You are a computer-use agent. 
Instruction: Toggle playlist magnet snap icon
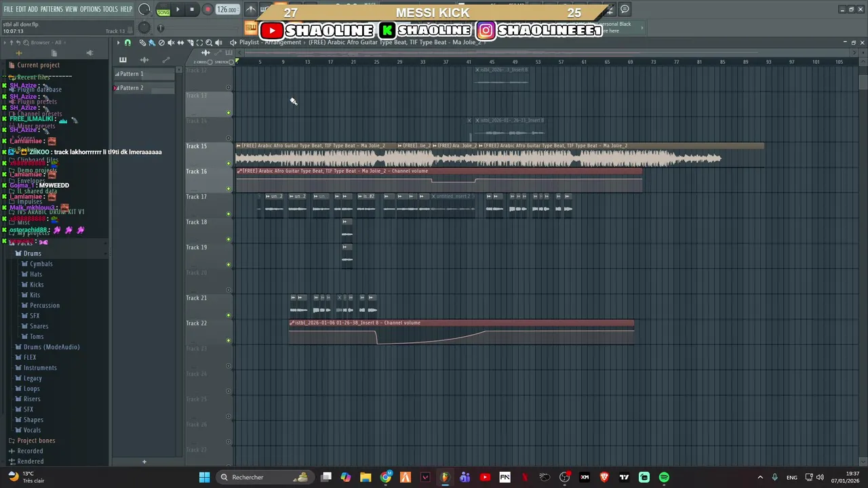(x=127, y=43)
